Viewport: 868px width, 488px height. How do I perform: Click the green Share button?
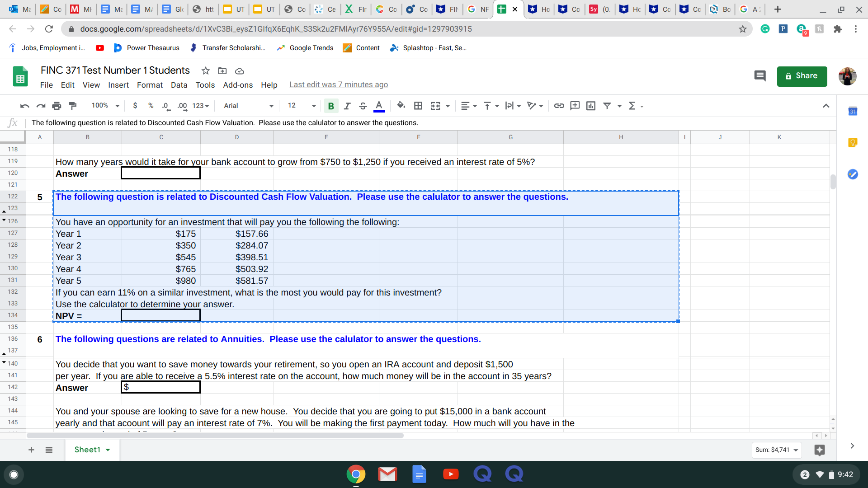pyautogui.click(x=802, y=76)
